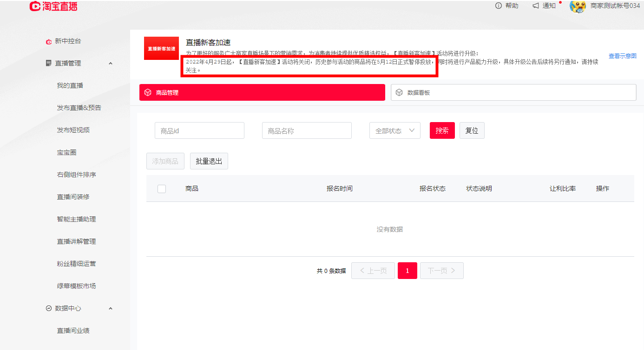Click the 报名状态 column header

tap(433, 188)
